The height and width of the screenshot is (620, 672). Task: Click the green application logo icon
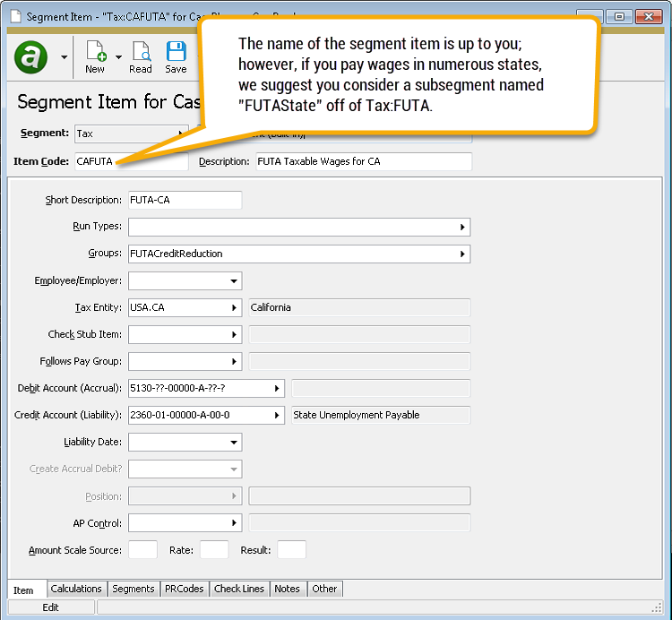point(32,57)
